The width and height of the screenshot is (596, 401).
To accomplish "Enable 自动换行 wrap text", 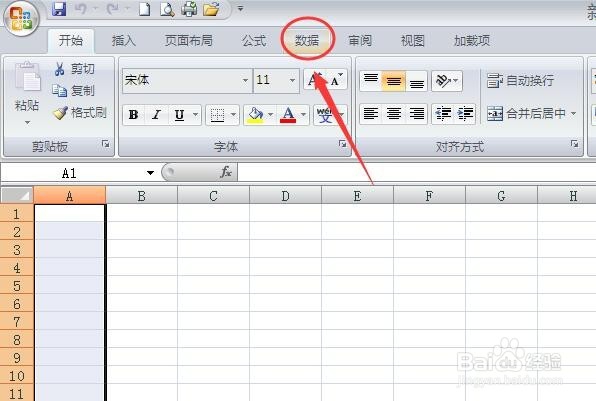I will pos(520,81).
